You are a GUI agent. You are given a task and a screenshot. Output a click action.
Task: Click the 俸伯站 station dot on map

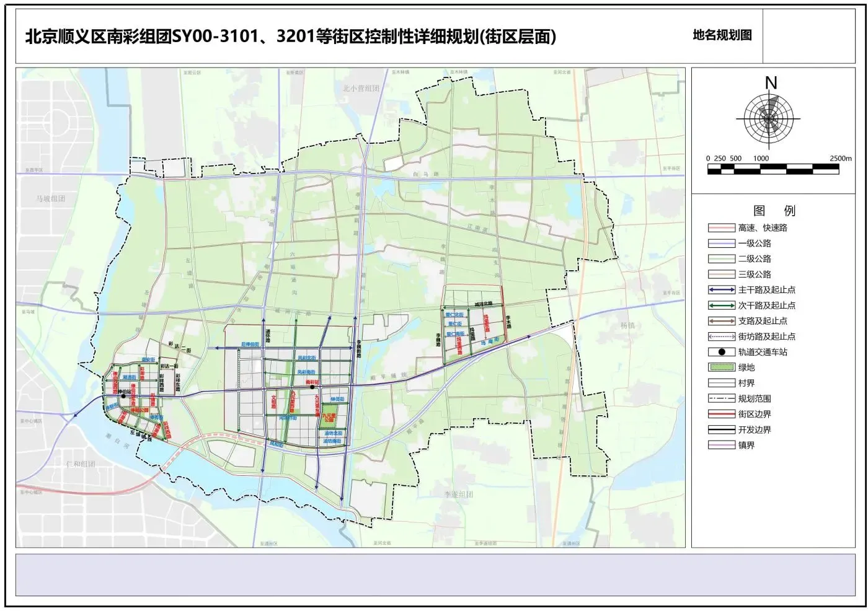click(x=123, y=396)
